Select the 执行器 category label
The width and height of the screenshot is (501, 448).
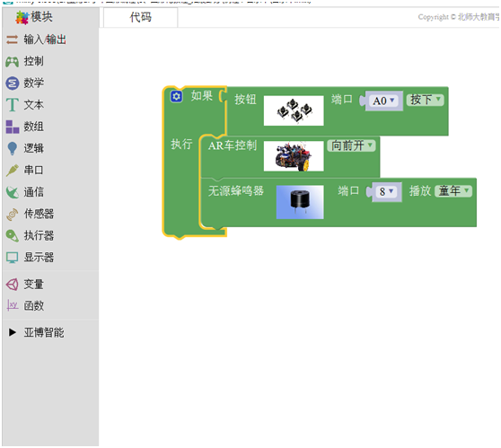(39, 236)
